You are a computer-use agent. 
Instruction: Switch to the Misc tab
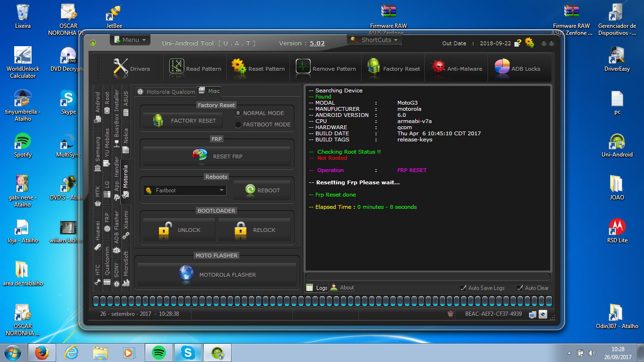[x=208, y=91]
